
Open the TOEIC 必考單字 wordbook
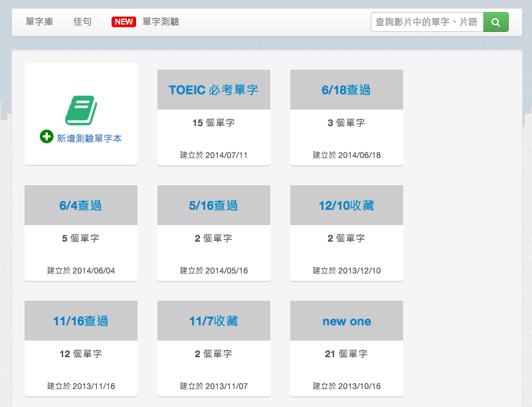point(213,90)
